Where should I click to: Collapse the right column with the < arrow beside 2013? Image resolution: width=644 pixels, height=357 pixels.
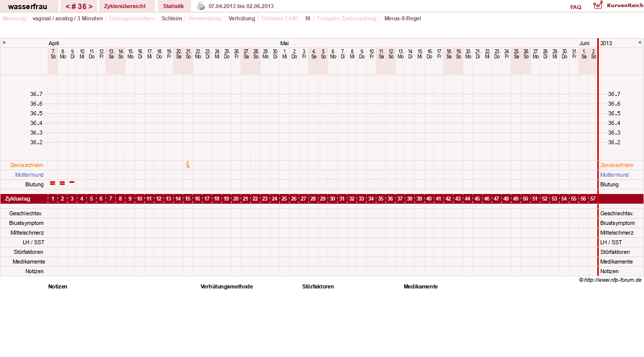640,43
